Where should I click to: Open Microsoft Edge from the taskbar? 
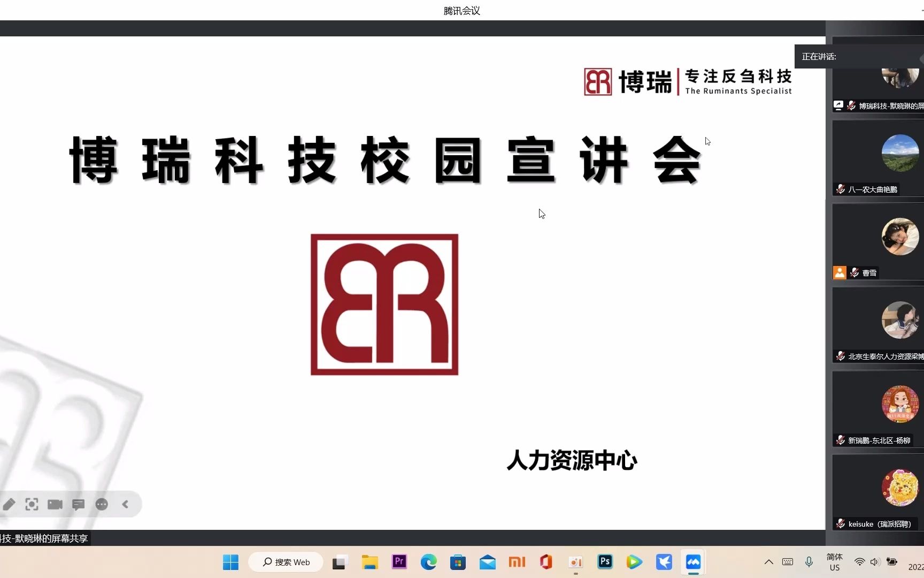tap(428, 562)
